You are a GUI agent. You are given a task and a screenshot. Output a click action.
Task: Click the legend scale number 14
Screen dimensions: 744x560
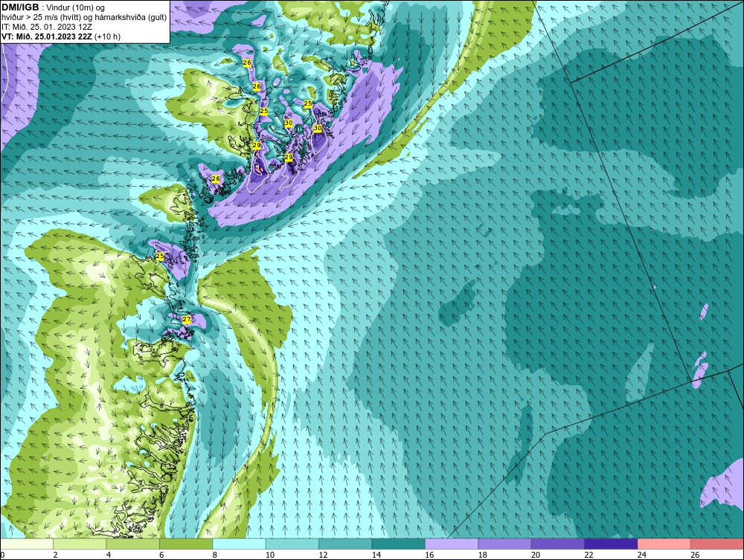(376, 555)
